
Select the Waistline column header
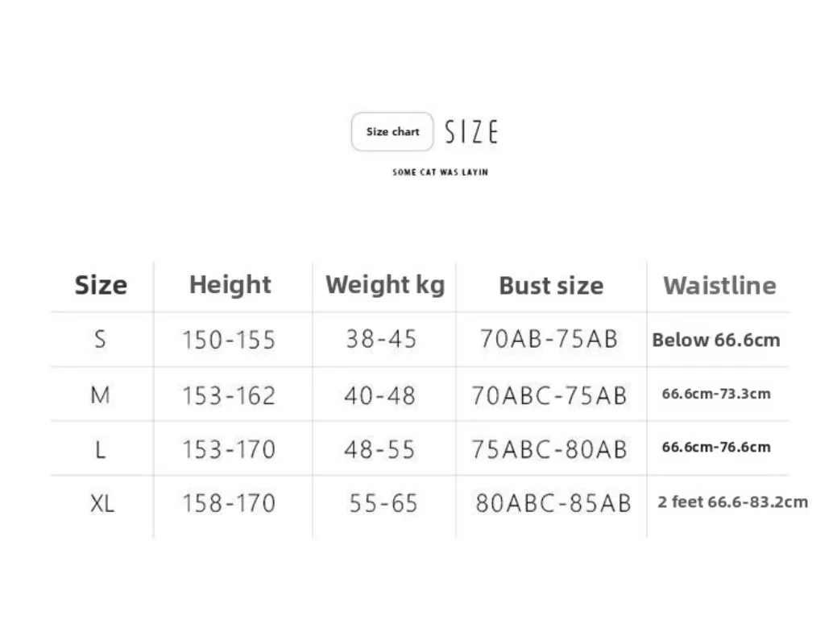tap(719, 286)
